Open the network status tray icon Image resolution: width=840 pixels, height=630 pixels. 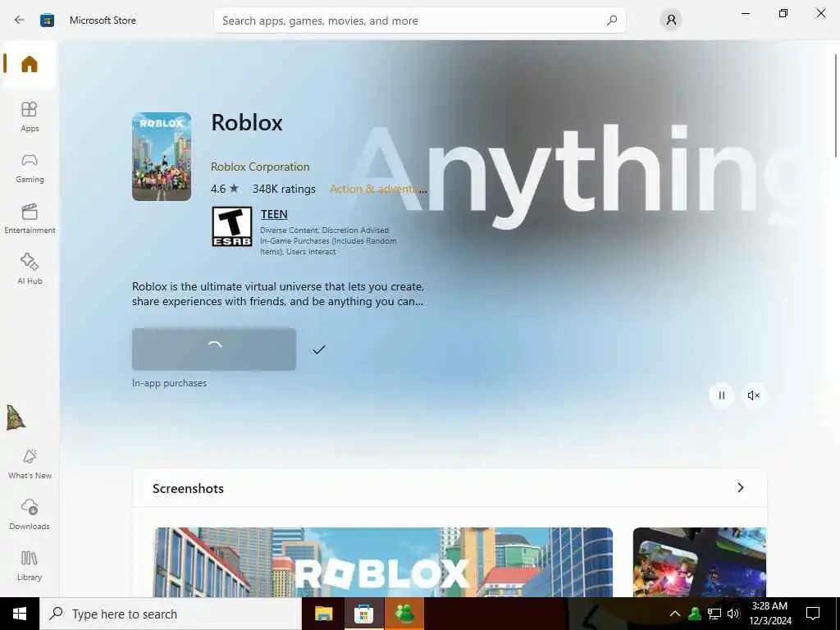coord(714,614)
